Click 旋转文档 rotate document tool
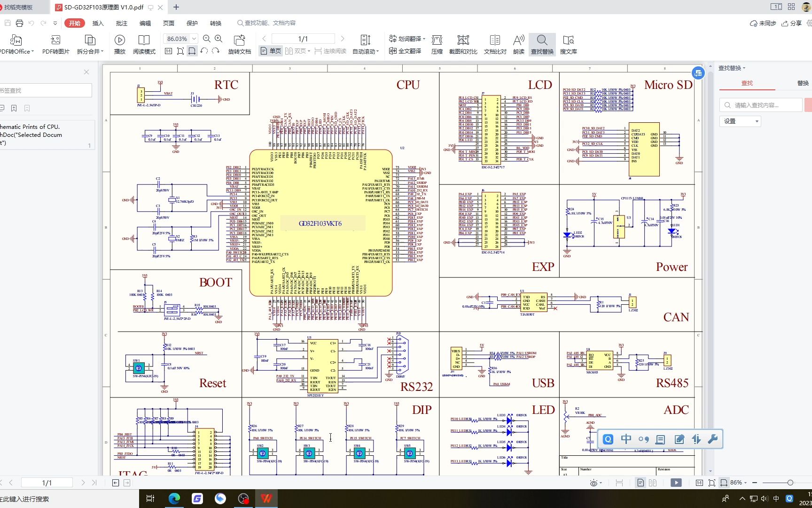The image size is (812, 508). [x=240, y=45]
